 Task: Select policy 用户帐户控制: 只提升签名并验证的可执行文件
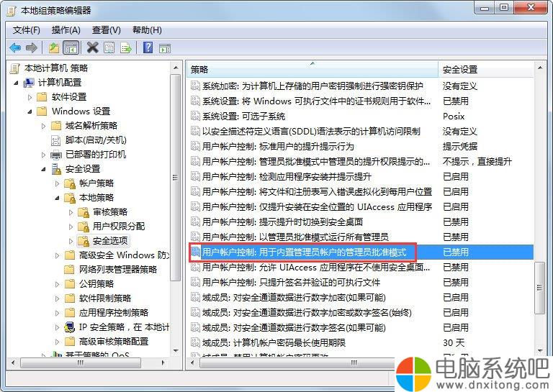click(x=291, y=283)
